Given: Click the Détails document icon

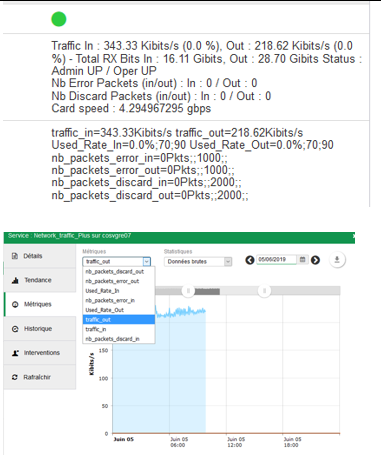Looking at the screenshot, I should [x=15, y=256].
